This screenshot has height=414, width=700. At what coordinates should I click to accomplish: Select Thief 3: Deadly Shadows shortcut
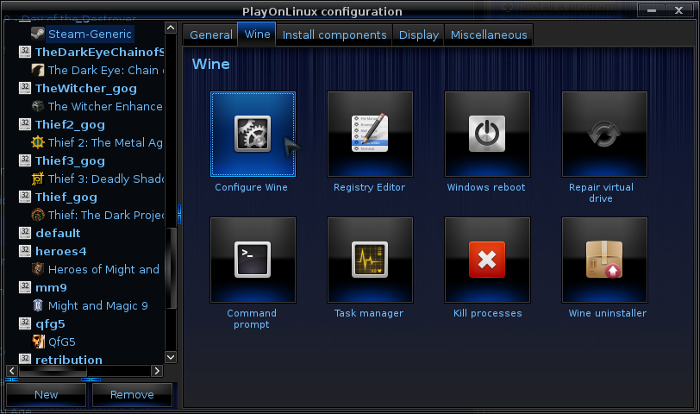pos(97,179)
